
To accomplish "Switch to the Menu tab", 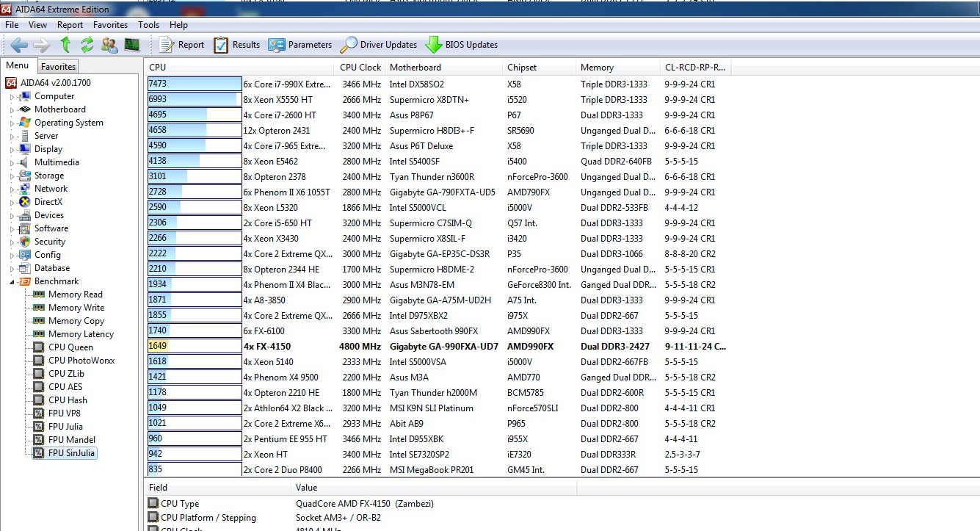I will [18, 66].
